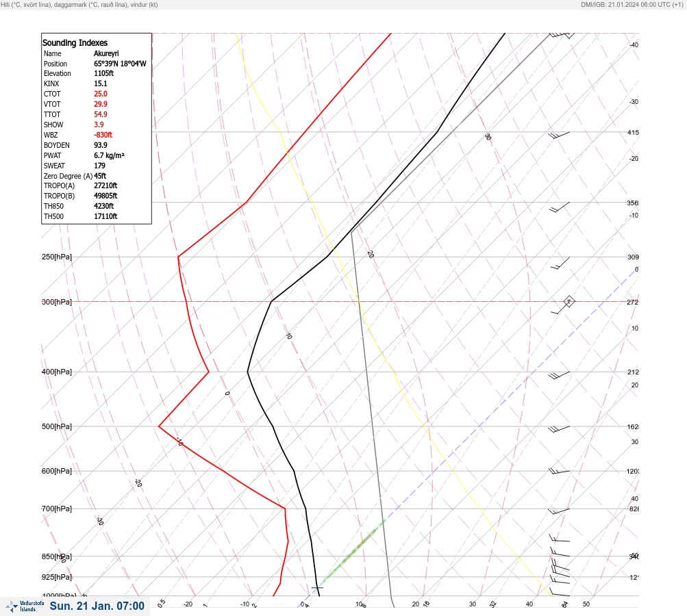Screen dimensions: 687x616
Task: Click the WBZ value '-830ft'
Action: 103,135
